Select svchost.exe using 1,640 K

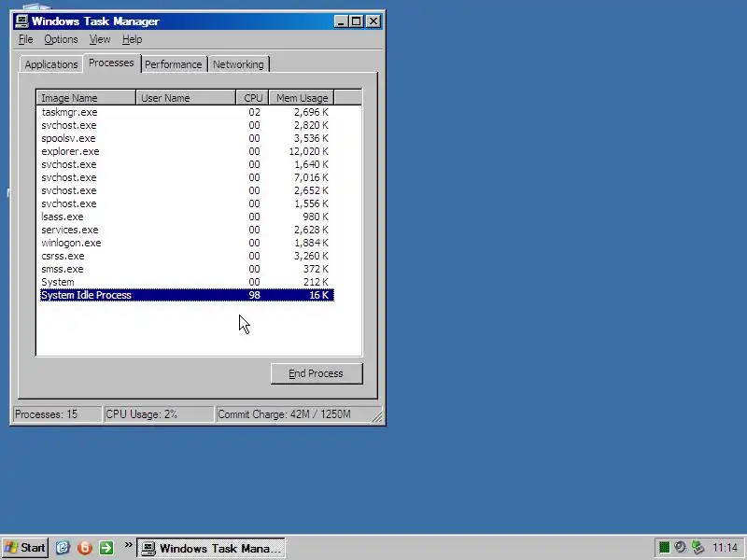click(187, 164)
